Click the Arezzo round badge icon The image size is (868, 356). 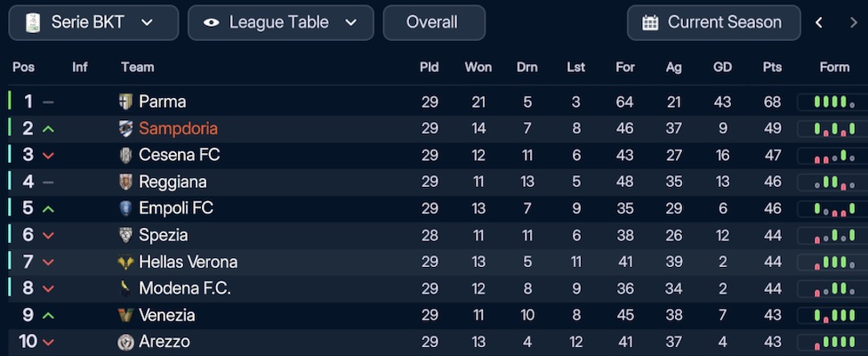click(125, 343)
